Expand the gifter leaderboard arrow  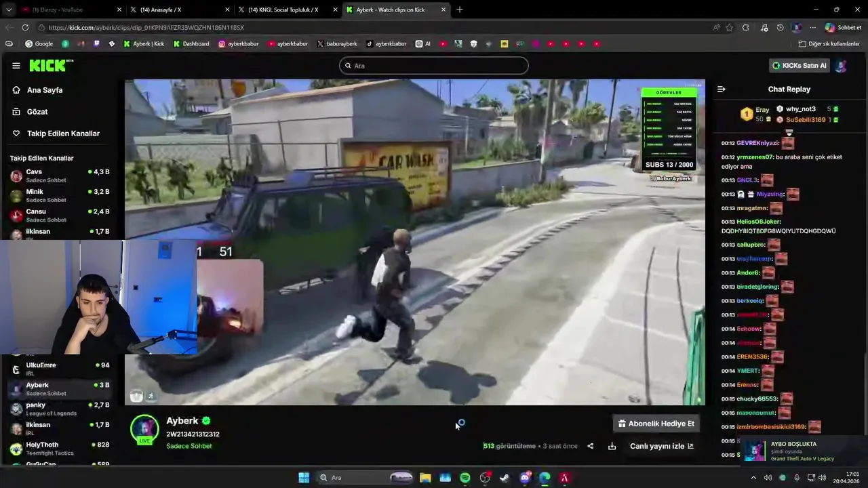[789, 133]
